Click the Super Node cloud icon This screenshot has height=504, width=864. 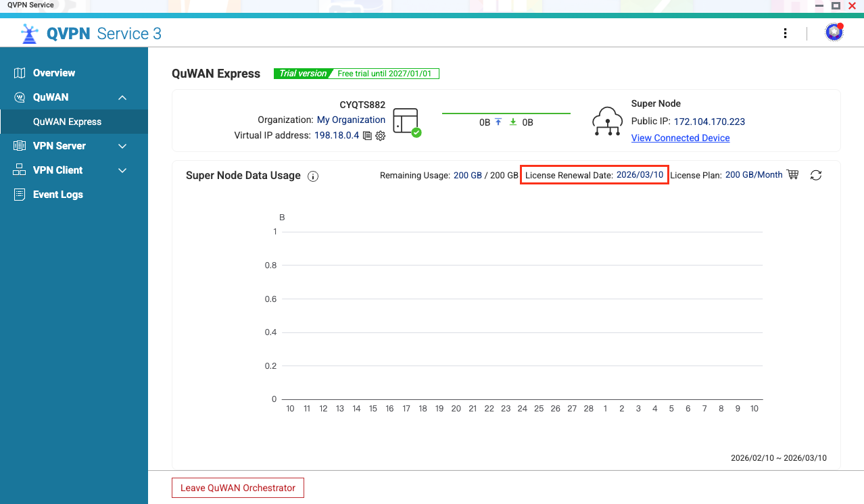click(606, 122)
